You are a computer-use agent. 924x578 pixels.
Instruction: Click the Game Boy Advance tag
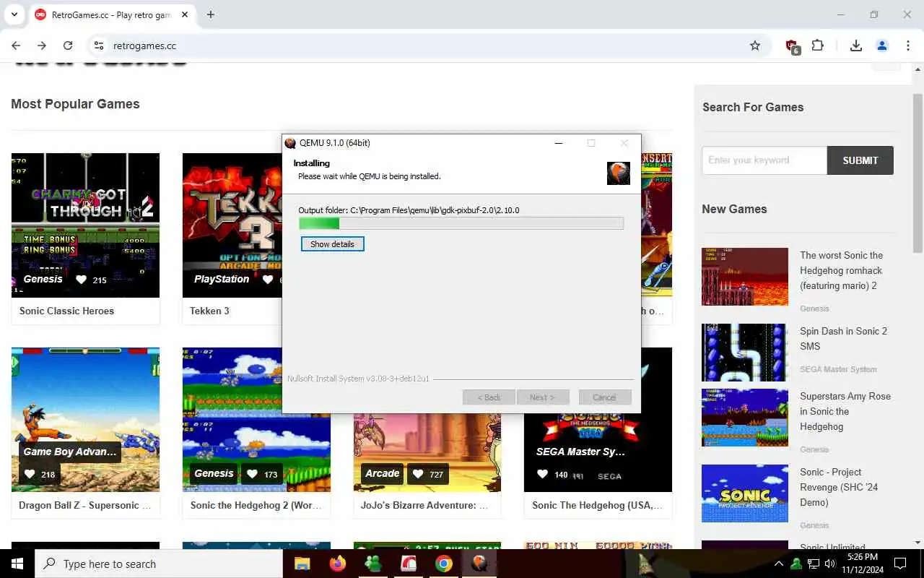[70, 452]
